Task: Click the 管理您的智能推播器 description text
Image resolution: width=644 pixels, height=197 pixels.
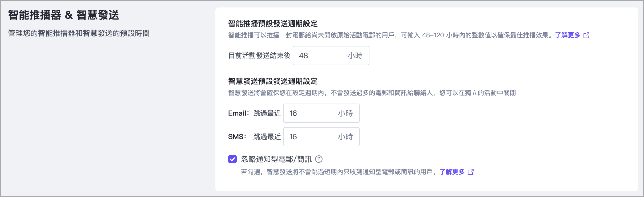Action: point(79,33)
